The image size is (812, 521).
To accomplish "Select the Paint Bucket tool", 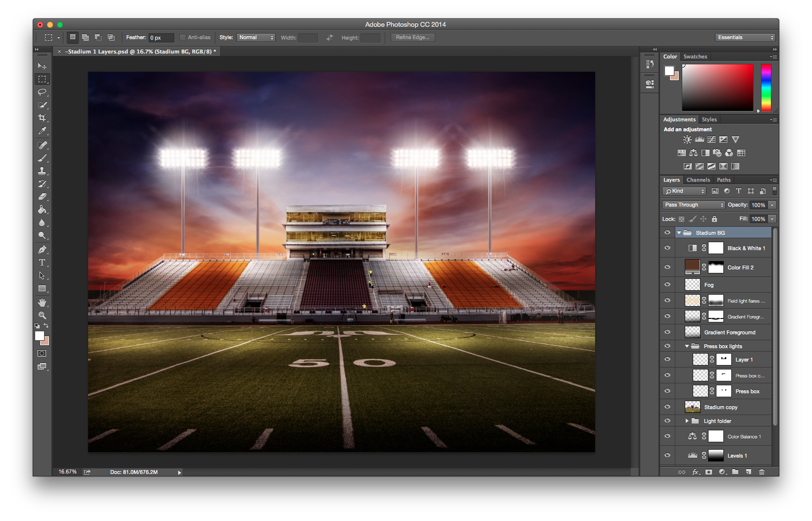I will tap(42, 209).
